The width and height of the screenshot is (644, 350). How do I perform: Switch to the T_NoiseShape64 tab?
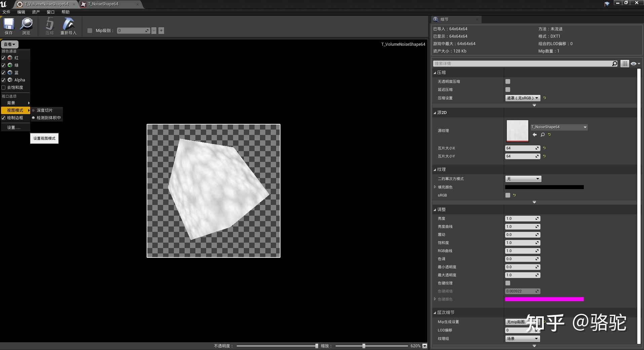[x=103, y=4]
